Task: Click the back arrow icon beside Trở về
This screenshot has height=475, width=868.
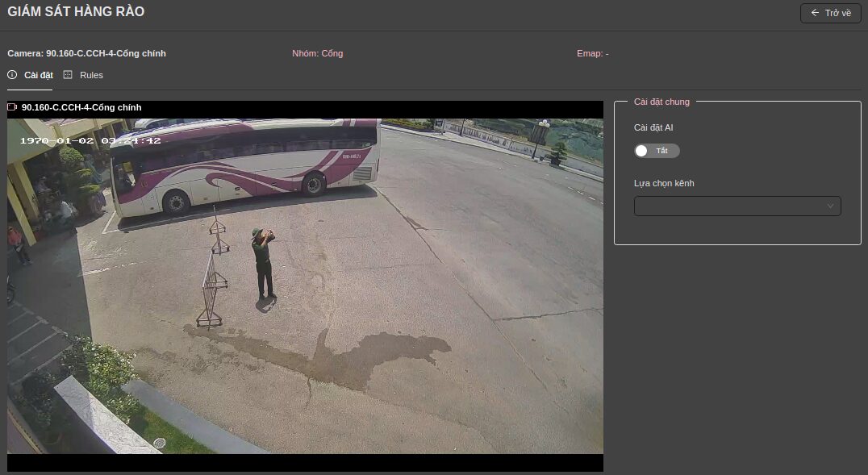Action: tap(815, 13)
